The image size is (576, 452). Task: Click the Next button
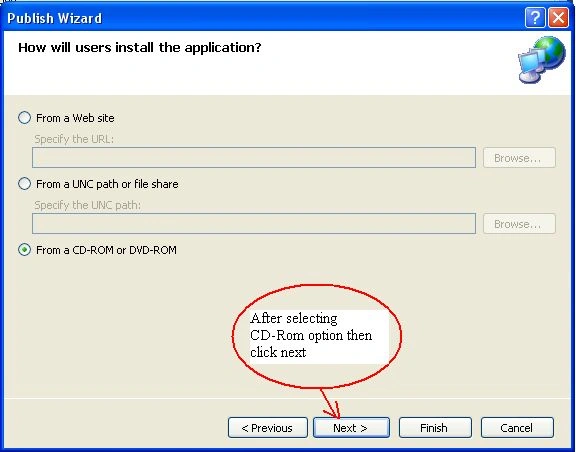tap(351, 427)
